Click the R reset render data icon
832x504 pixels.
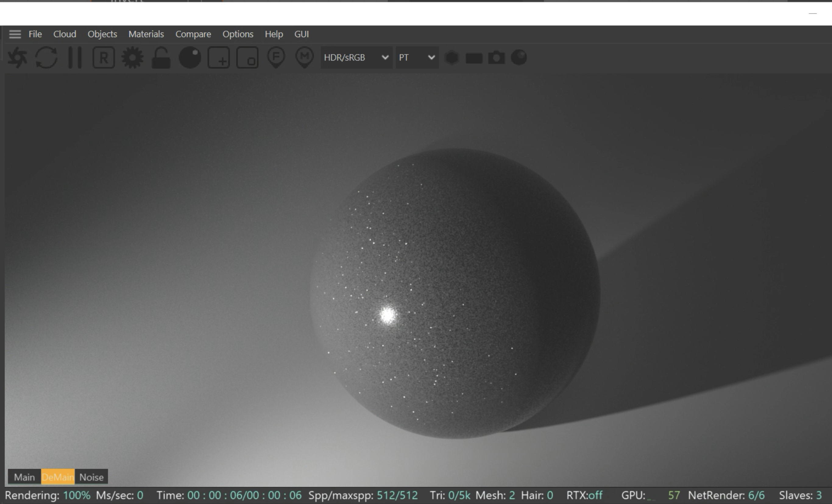[104, 58]
